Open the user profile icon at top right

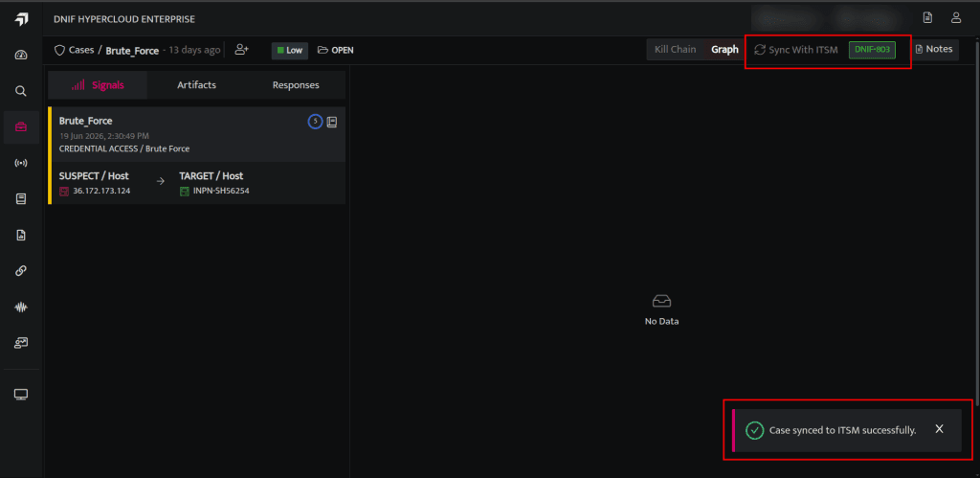click(956, 17)
